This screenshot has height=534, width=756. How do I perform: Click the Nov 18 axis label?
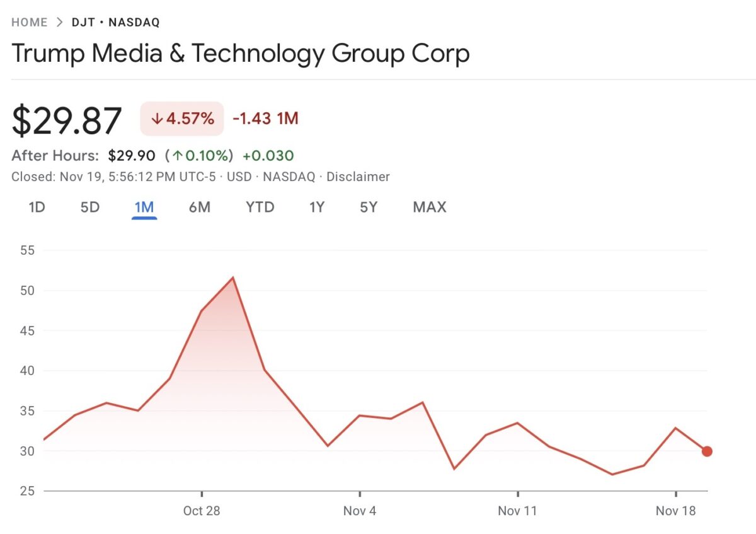coord(675,511)
